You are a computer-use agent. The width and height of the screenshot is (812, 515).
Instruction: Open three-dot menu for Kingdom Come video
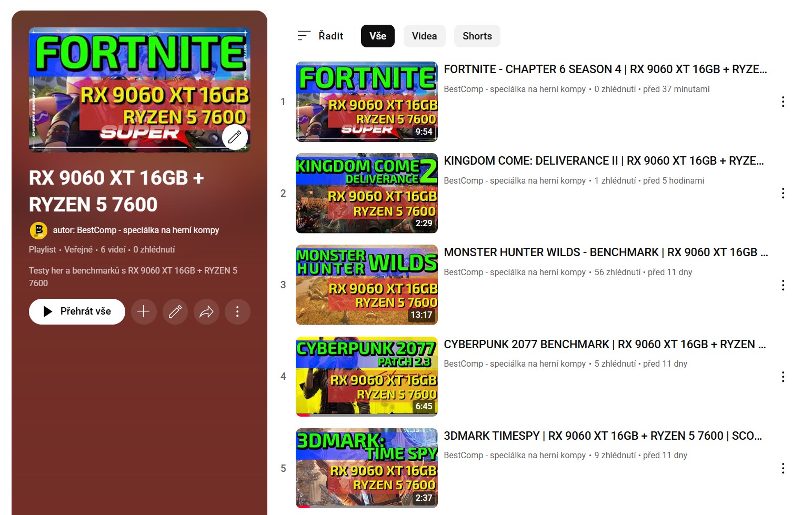[783, 193]
